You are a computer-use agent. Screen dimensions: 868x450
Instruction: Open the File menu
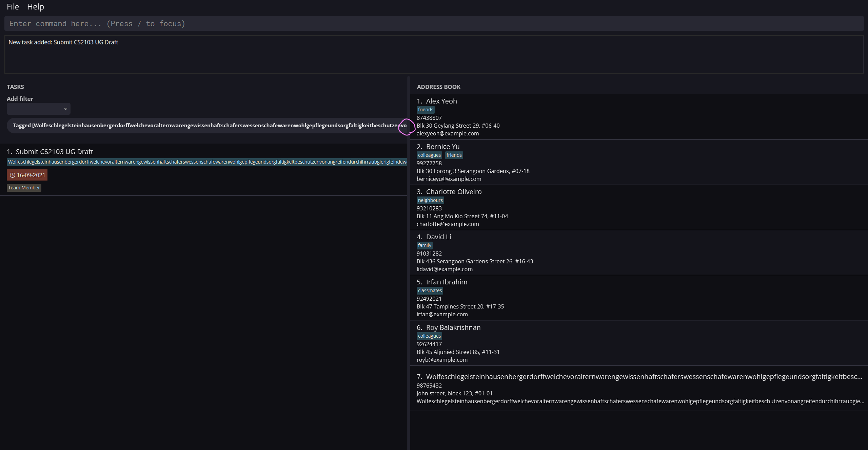tap(13, 7)
